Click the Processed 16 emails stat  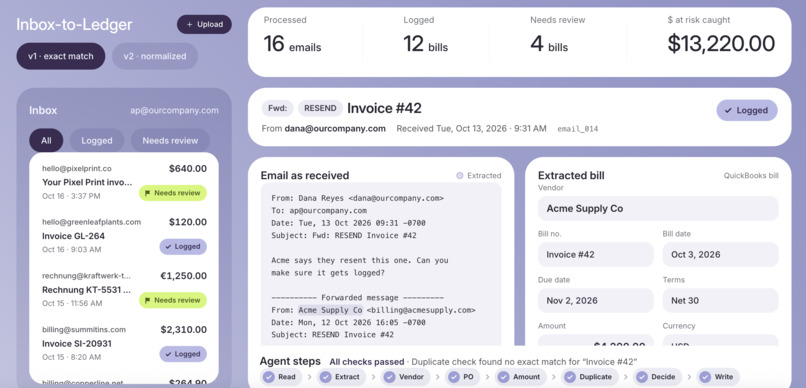292,36
